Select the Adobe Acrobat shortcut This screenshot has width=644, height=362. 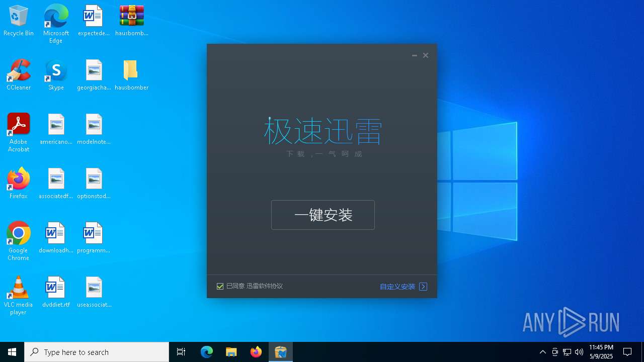19,133
